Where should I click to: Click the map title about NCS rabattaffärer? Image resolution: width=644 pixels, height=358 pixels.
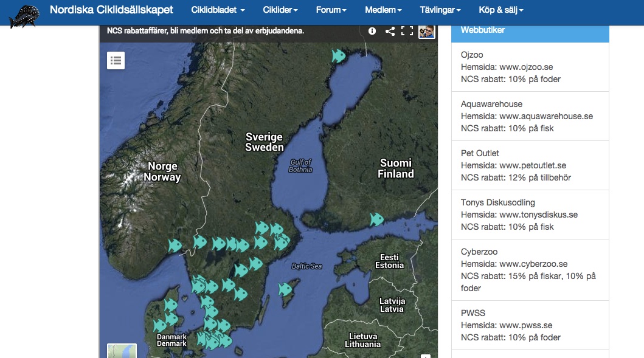[206, 31]
